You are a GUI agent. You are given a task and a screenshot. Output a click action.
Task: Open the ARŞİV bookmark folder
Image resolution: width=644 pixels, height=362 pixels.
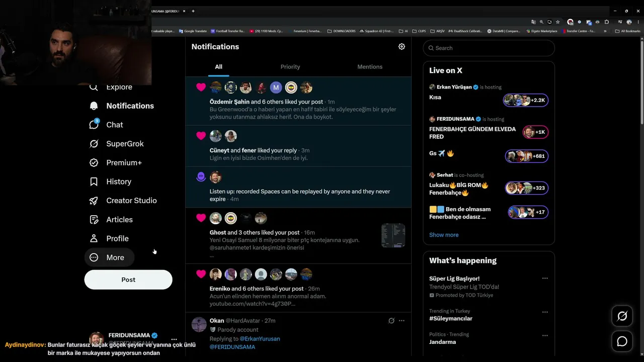pos(437,31)
